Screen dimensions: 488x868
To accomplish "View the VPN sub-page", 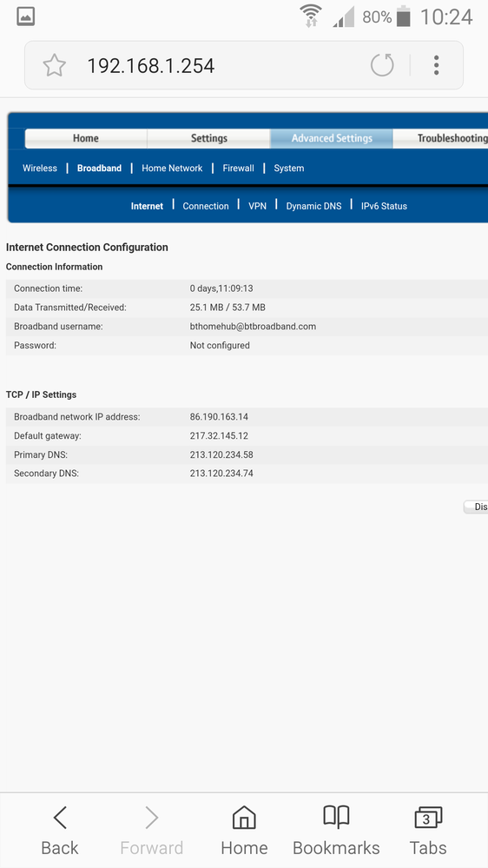I will pyautogui.click(x=257, y=206).
